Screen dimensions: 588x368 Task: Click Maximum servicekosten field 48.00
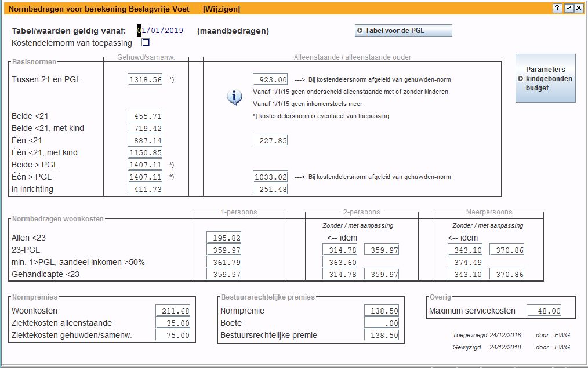[x=544, y=311]
